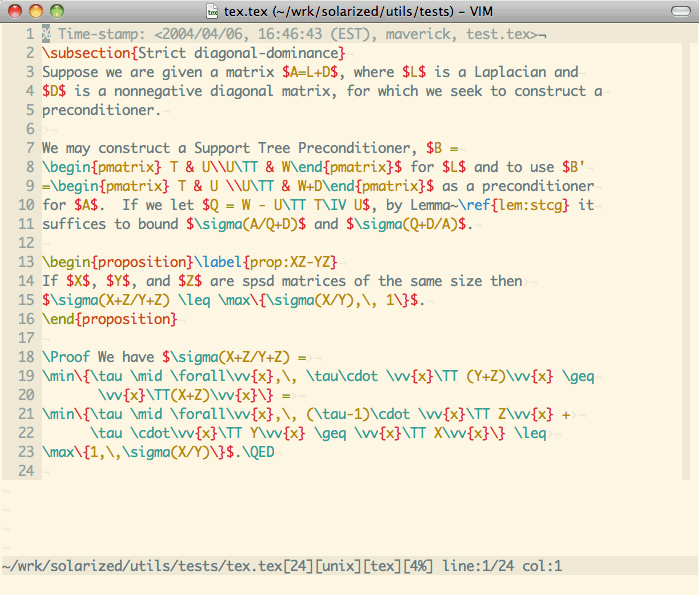This screenshot has height=595, width=699.
Task: Click the \end{proposition} line
Action: click(110, 319)
